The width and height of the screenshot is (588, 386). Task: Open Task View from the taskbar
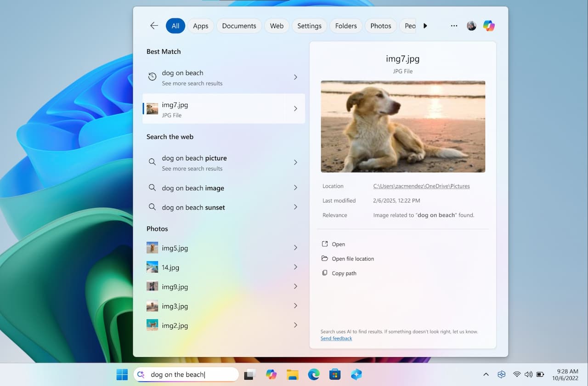tap(249, 375)
